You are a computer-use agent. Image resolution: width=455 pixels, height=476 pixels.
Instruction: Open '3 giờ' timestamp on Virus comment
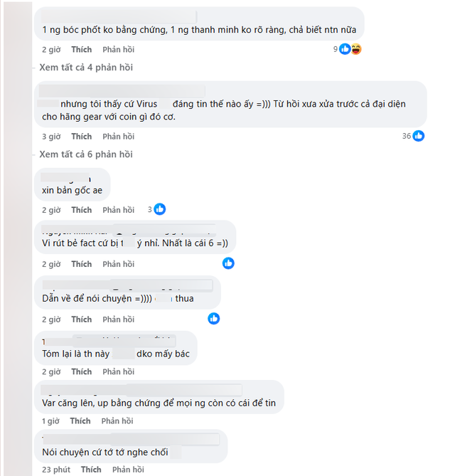(51, 137)
